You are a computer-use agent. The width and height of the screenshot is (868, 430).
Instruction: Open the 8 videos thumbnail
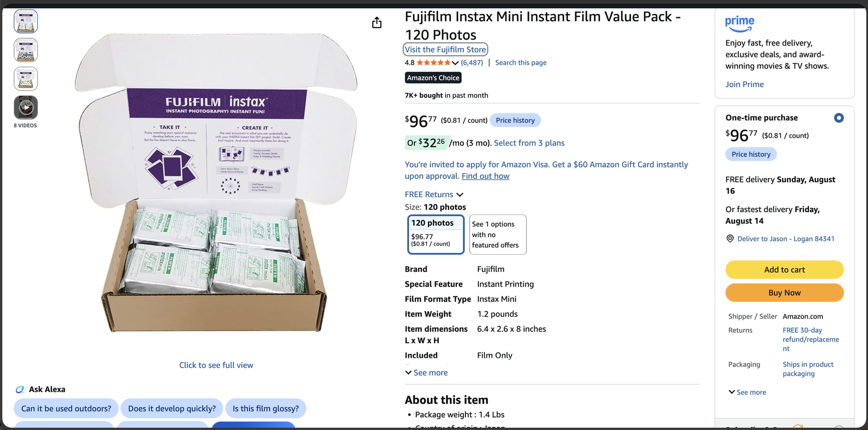(x=25, y=107)
